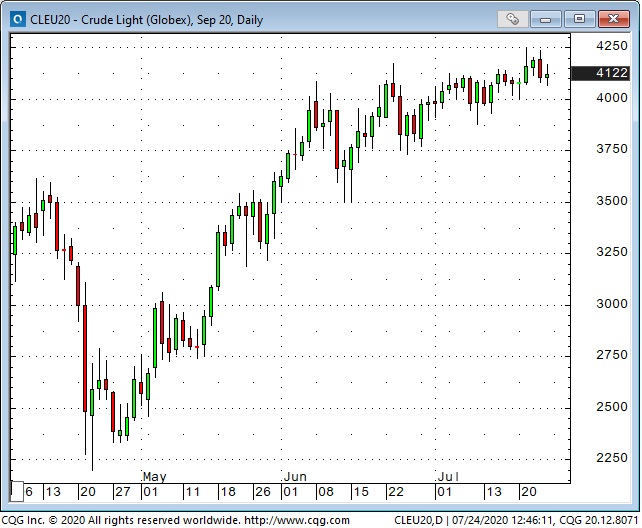This screenshot has height=528, width=642.
Task: Click the 4250 price axis label
Action: coord(611,46)
